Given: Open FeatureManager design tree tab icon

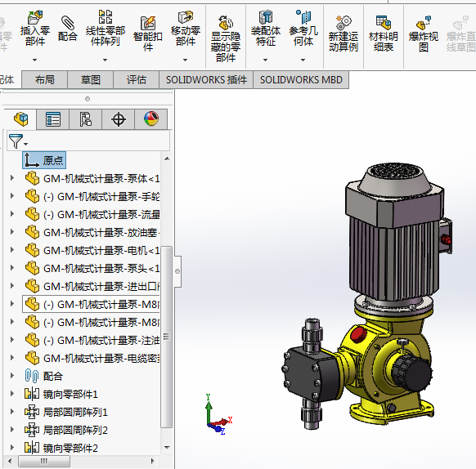Looking at the screenshot, I should [x=20, y=119].
